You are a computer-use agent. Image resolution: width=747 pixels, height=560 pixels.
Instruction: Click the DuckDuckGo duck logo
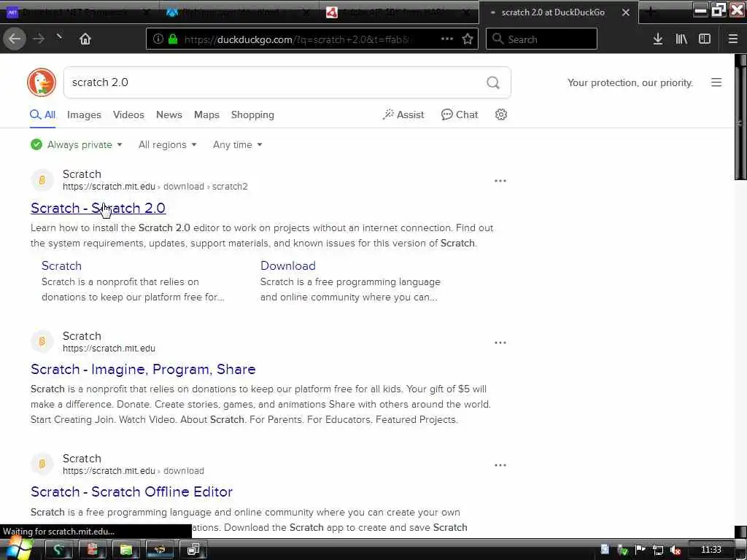[x=42, y=82]
